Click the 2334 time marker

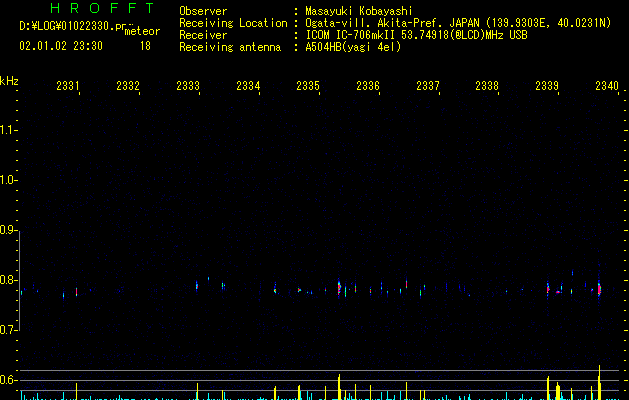pos(248,86)
